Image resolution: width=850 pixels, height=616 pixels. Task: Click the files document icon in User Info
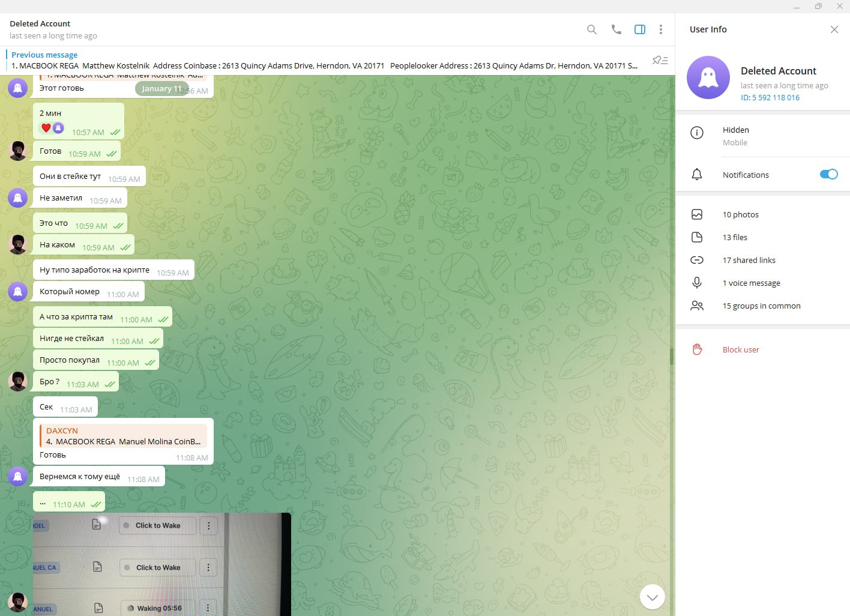coord(697,237)
